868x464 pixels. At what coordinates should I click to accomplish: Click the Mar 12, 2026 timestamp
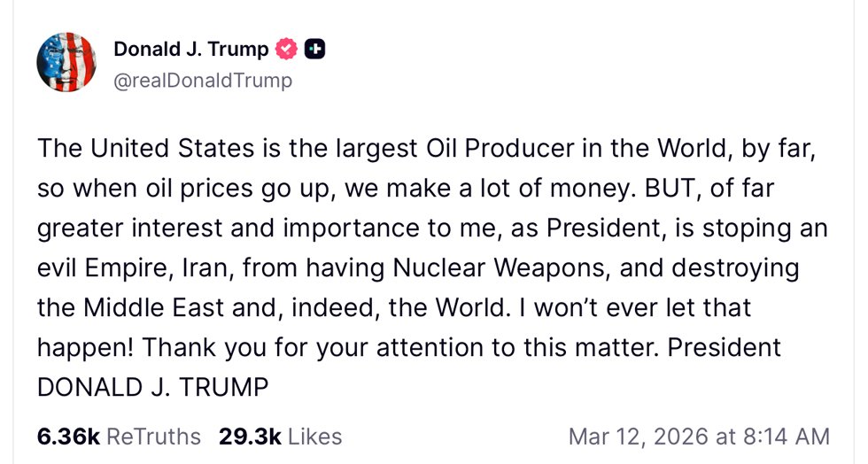pos(698,437)
